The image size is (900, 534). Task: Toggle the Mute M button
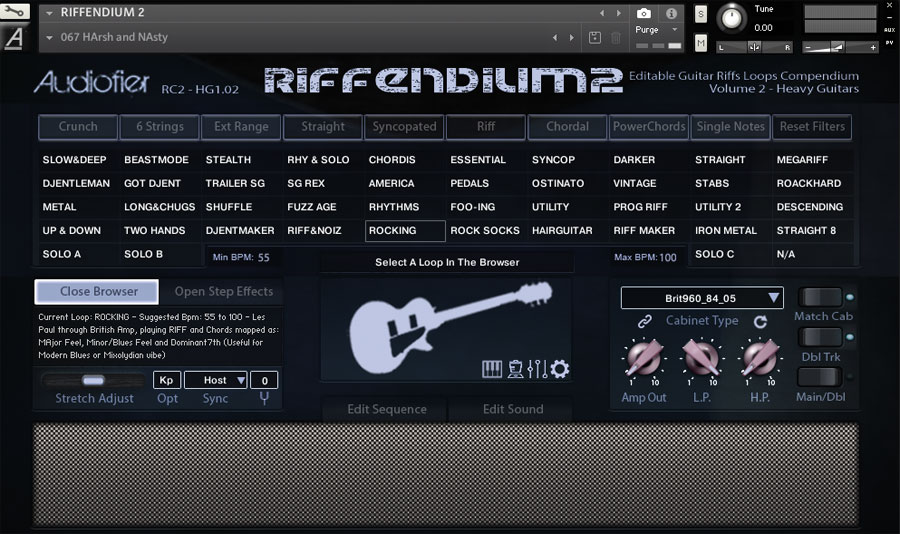[701, 42]
